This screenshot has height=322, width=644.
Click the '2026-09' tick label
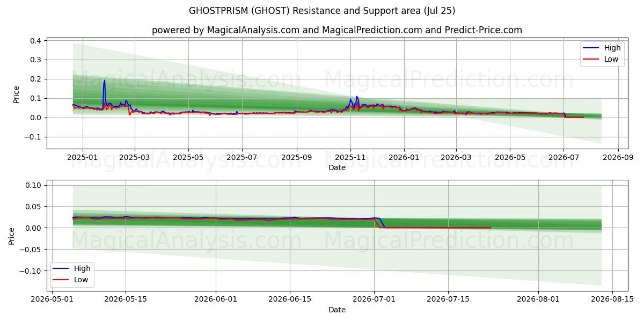[618, 158]
